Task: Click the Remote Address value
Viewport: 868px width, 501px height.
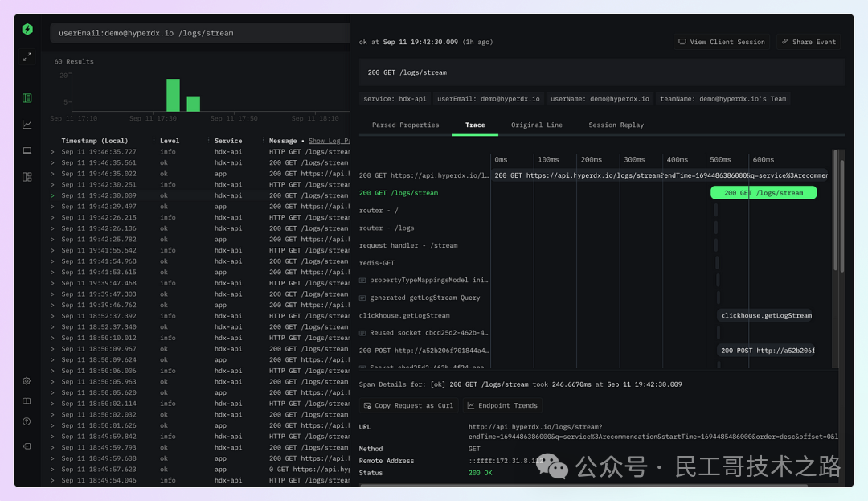Action: (x=506, y=461)
